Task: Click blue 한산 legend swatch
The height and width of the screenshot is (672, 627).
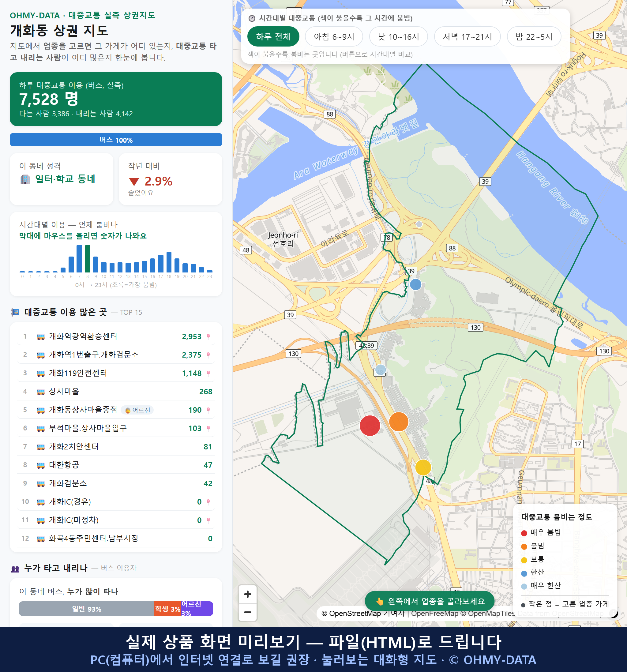Action: tap(524, 573)
